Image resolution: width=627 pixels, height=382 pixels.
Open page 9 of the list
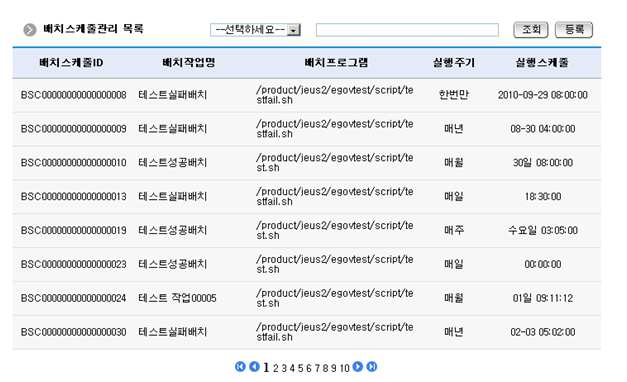333,368
